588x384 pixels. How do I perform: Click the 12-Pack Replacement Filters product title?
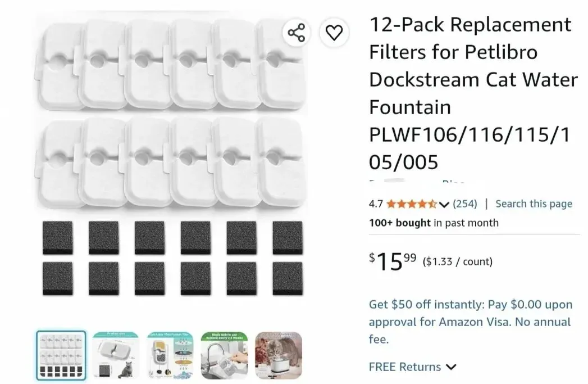[x=473, y=93]
